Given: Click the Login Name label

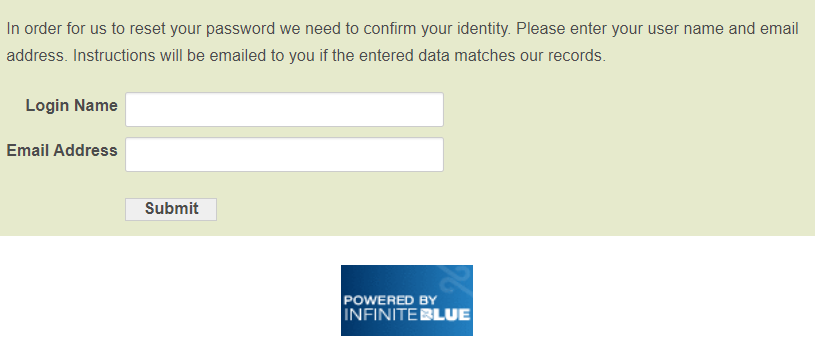Looking at the screenshot, I should tap(72, 105).
